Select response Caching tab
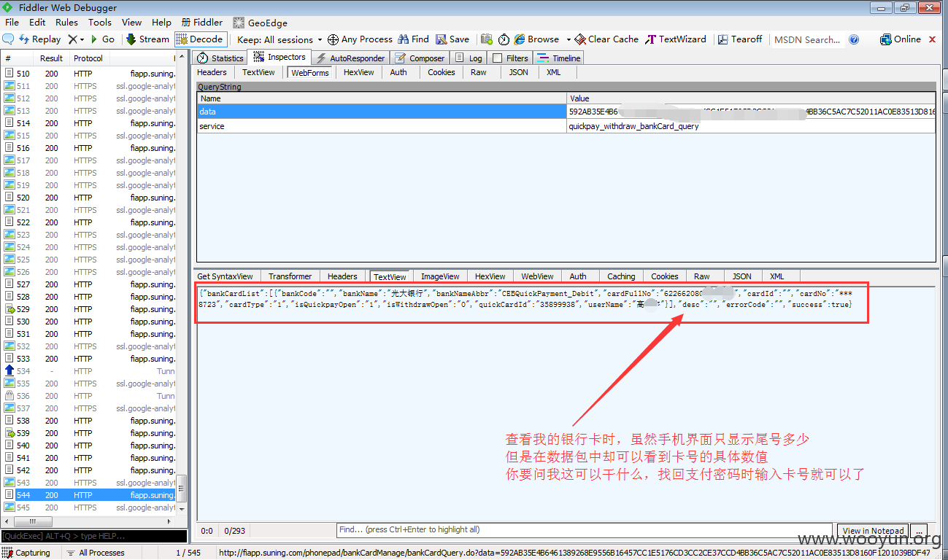 coord(621,276)
